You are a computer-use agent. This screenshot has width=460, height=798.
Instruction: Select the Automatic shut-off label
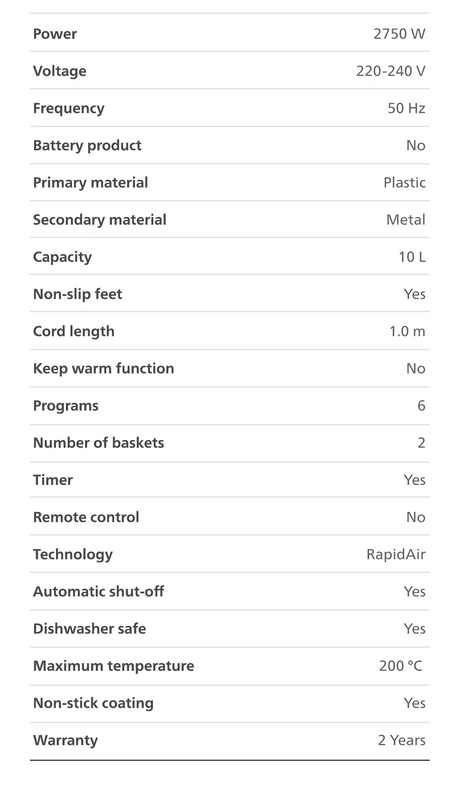click(x=99, y=591)
